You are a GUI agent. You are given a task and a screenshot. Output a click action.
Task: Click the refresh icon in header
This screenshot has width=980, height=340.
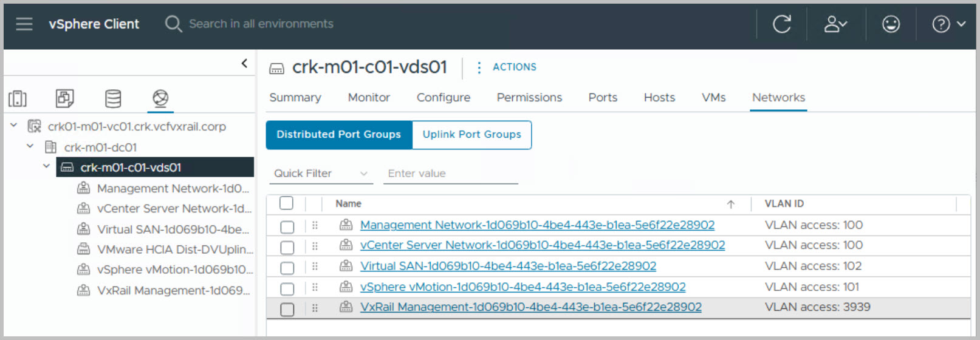coord(781,24)
